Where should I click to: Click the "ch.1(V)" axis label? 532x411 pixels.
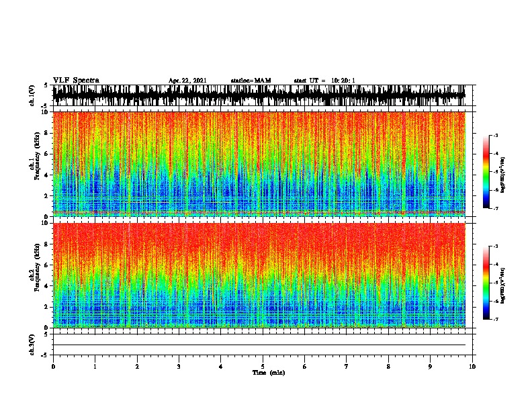[32, 95]
